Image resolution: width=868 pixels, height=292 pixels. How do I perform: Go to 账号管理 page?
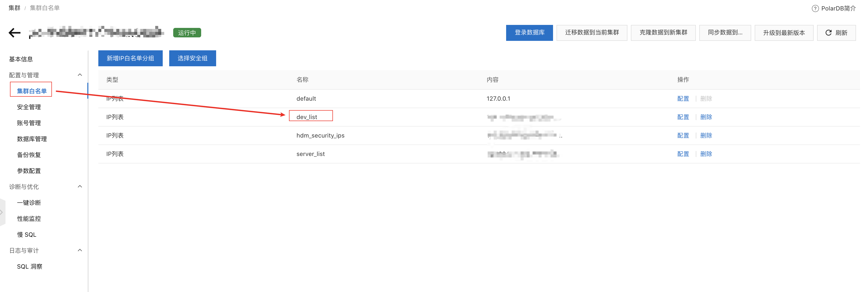pos(29,123)
